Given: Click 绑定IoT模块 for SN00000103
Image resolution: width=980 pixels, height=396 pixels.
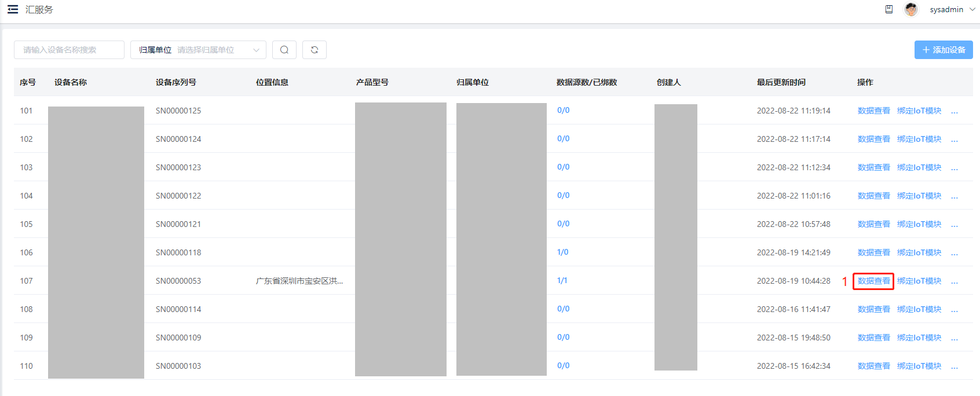Looking at the screenshot, I should (x=919, y=366).
